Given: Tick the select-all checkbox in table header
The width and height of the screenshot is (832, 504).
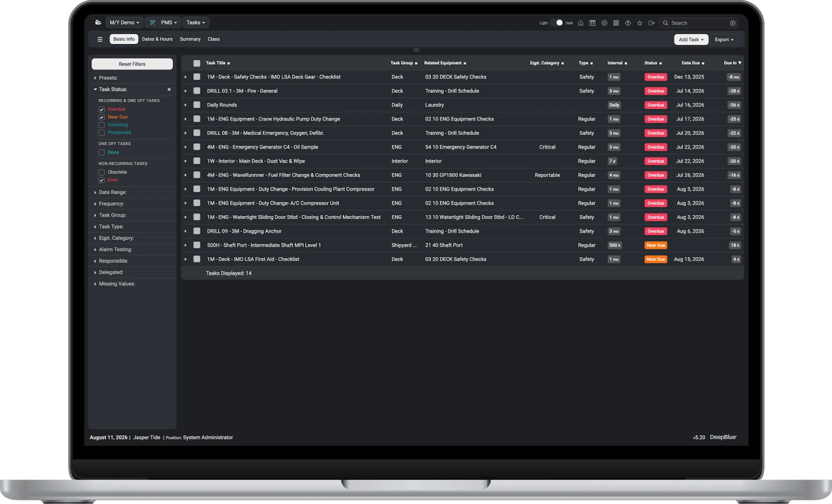Looking at the screenshot, I should coord(197,63).
